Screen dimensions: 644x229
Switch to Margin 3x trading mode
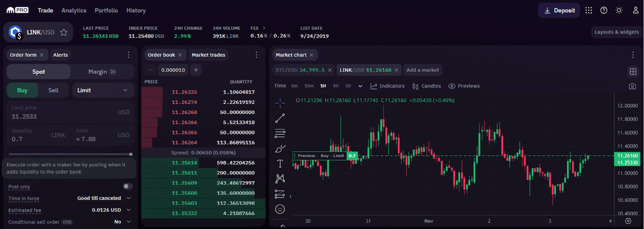102,72
